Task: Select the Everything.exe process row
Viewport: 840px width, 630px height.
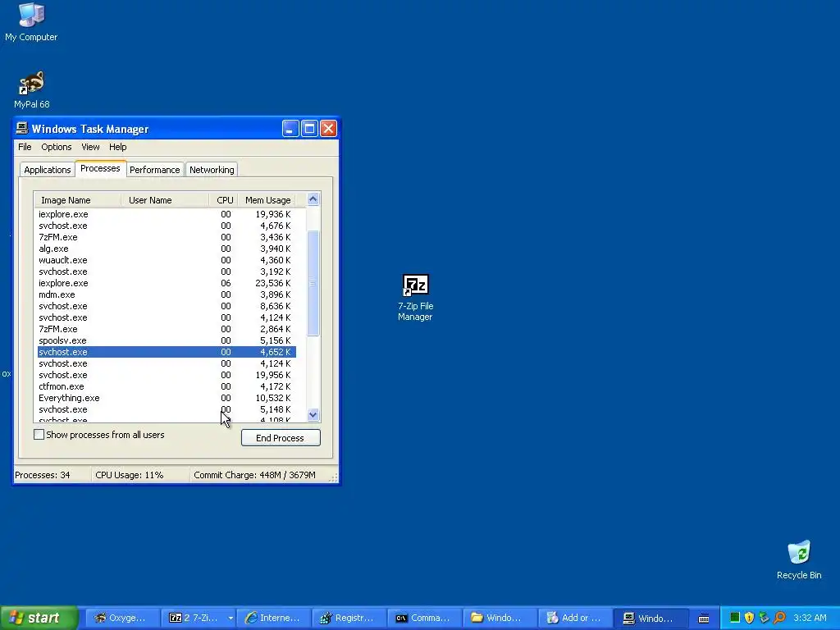Action: click(x=167, y=398)
